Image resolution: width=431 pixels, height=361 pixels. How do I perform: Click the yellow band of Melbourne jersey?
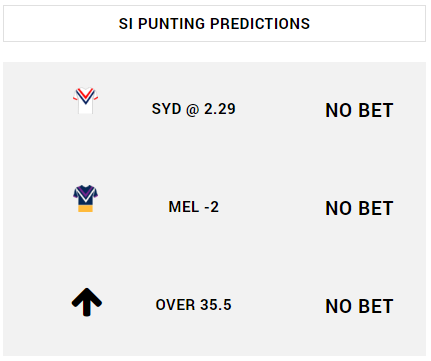coord(85,209)
